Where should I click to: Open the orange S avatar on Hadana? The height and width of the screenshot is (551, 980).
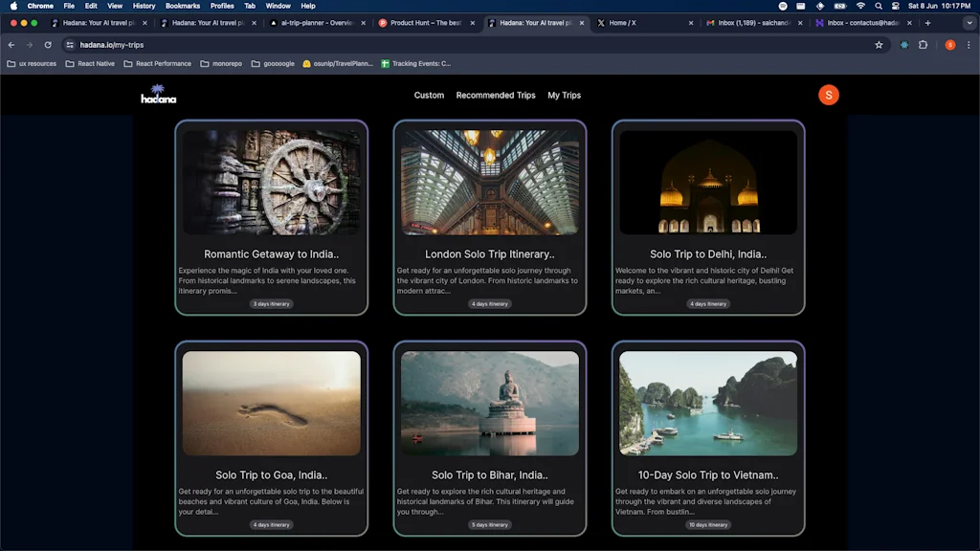(827, 95)
